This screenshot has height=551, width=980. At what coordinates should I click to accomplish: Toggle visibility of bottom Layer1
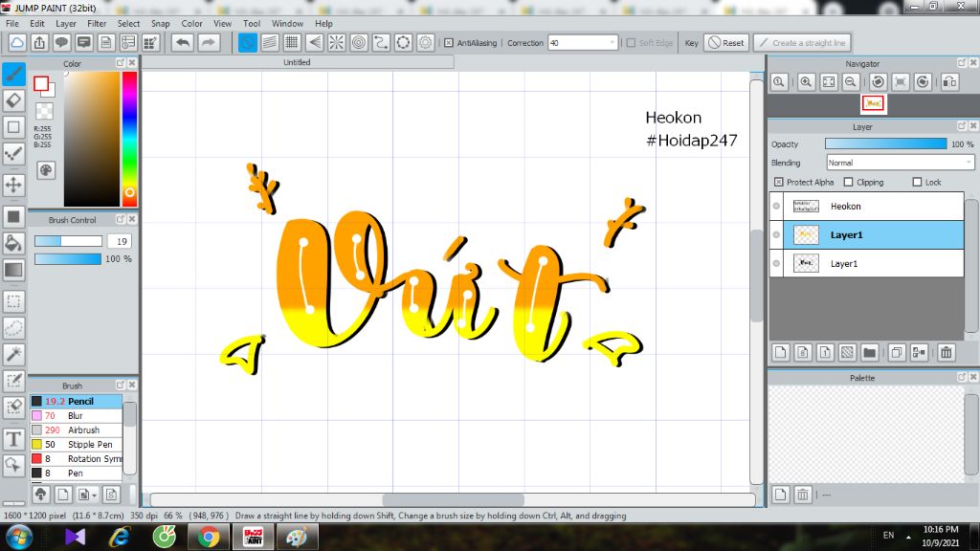pos(776,264)
